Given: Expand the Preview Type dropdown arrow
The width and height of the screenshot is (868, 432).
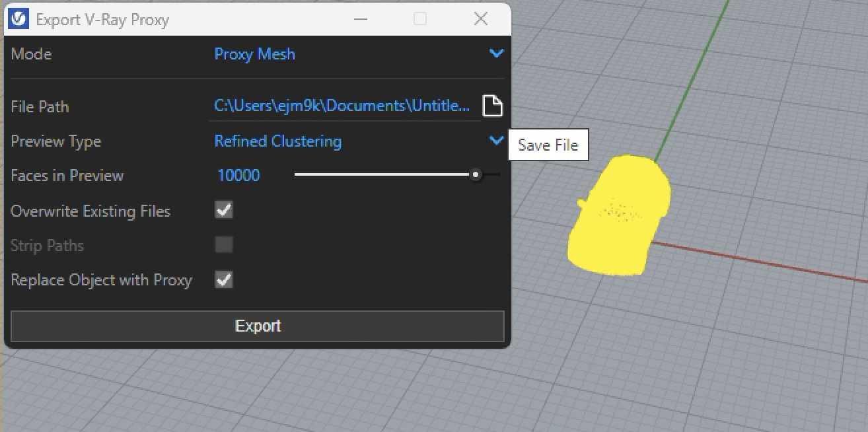Looking at the screenshot, I should (x=496, y=141).
